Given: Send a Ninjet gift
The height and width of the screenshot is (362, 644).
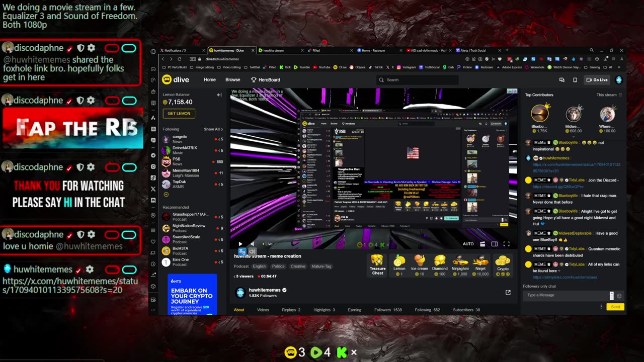Looking at the screenshot, I should (x=480, y=265).
